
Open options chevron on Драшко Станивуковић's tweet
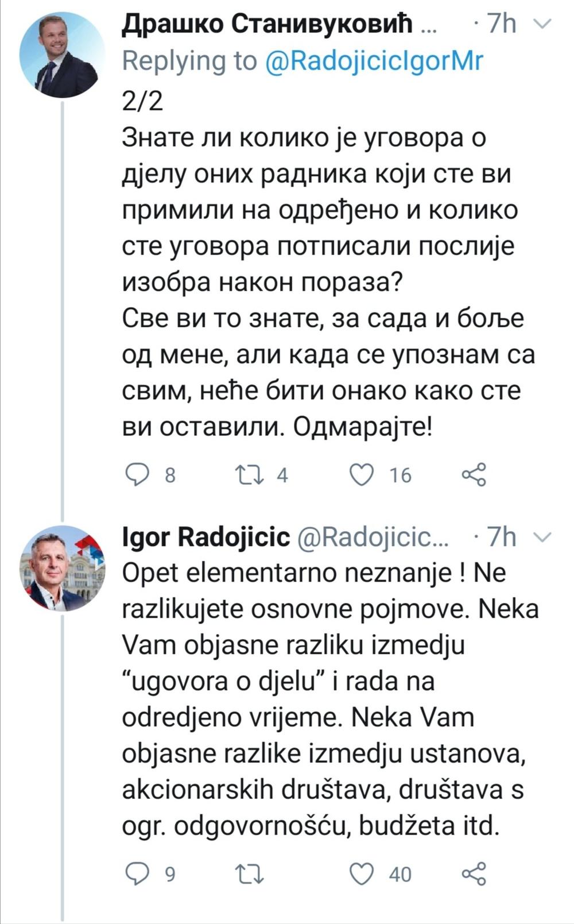pos(542,24)
